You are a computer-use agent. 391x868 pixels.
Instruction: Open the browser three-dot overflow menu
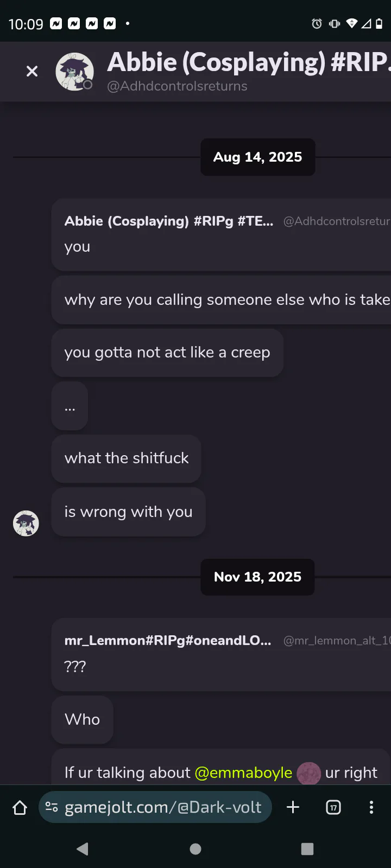point(371,807)
